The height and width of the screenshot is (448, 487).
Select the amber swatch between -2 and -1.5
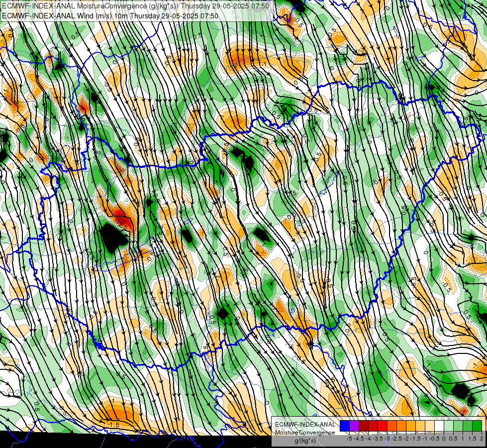coord(411,426)
